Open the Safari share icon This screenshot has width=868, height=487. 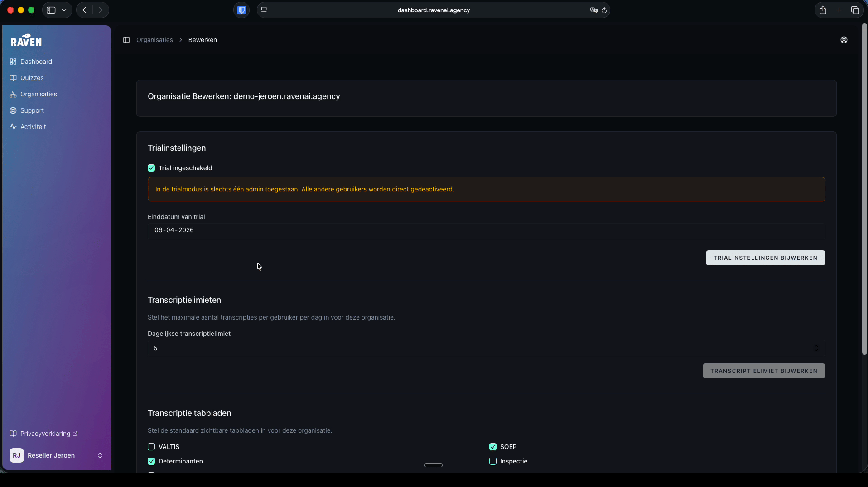click(823, 10)
